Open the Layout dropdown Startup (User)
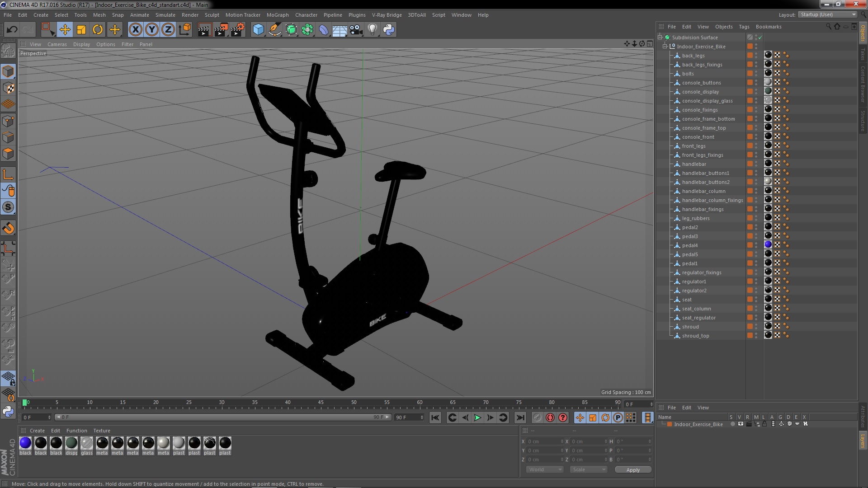The width and height of the screenshot is (868, 488). pyautogui.click(x=828, y=14)
